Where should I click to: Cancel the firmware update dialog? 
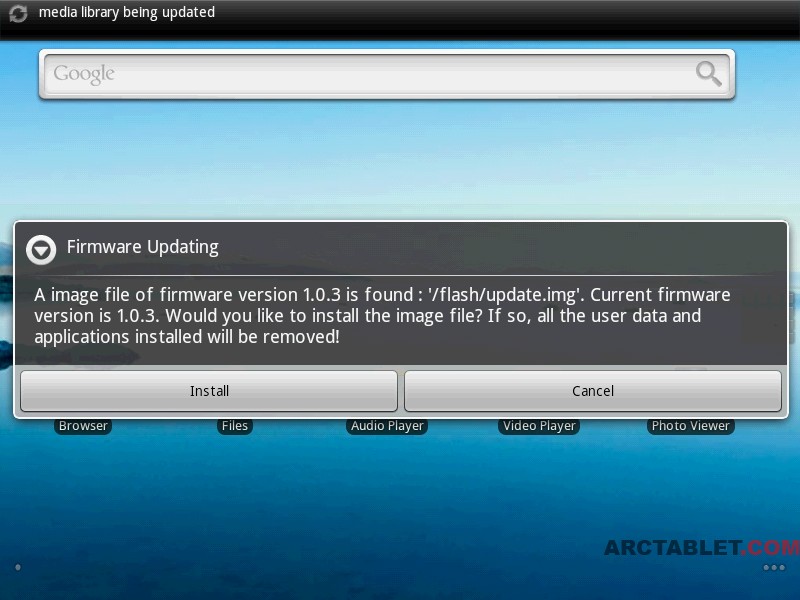click(592, 391)
